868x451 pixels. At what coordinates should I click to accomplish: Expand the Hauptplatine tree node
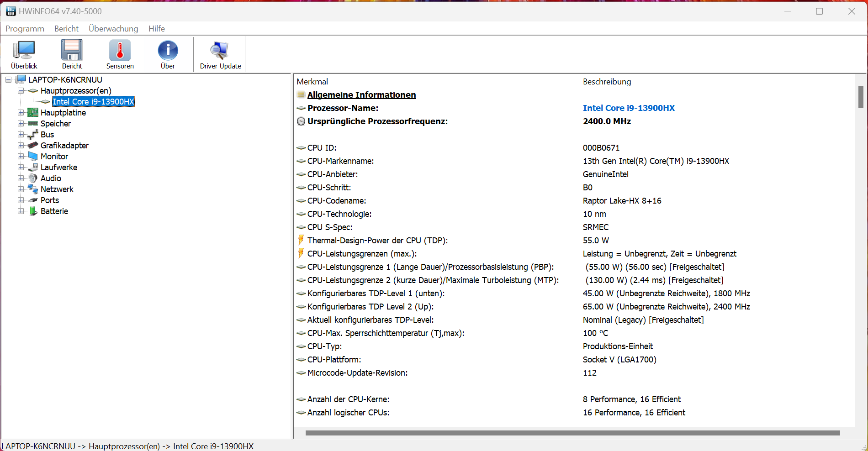(x=21, y=113)
